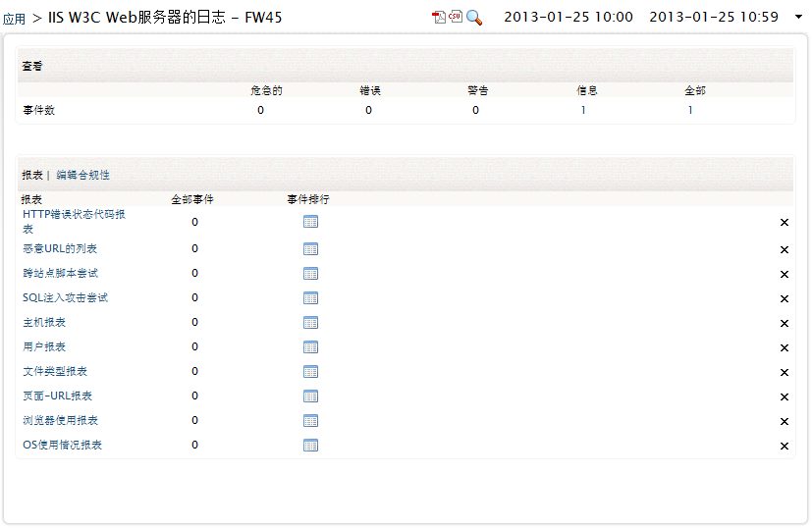Click the 全部 event count value
The image size is (812, 528).
[690, 110]
